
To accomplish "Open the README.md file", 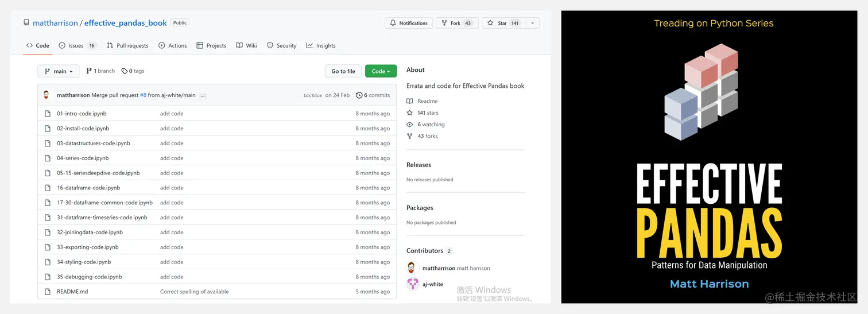I will click(x=72, y=292).
